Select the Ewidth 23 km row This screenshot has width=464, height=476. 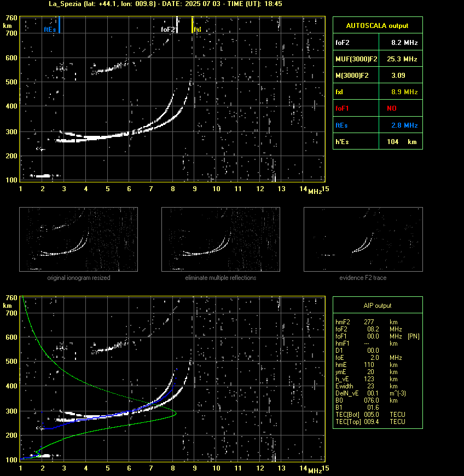point(367,386)
